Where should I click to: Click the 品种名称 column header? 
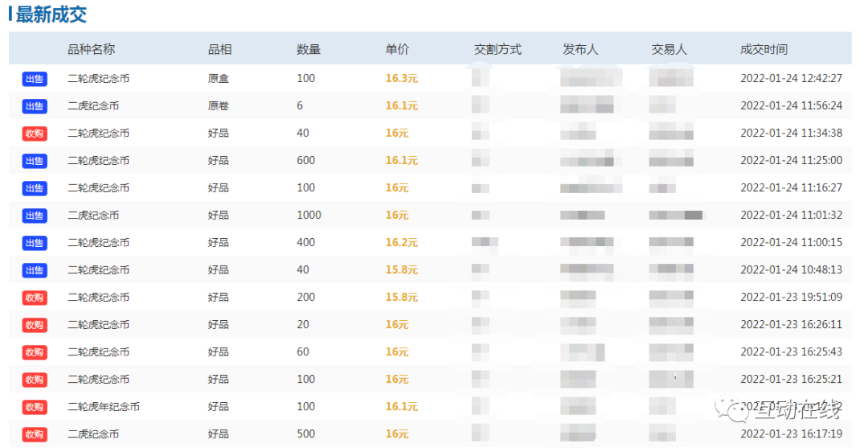92,49
